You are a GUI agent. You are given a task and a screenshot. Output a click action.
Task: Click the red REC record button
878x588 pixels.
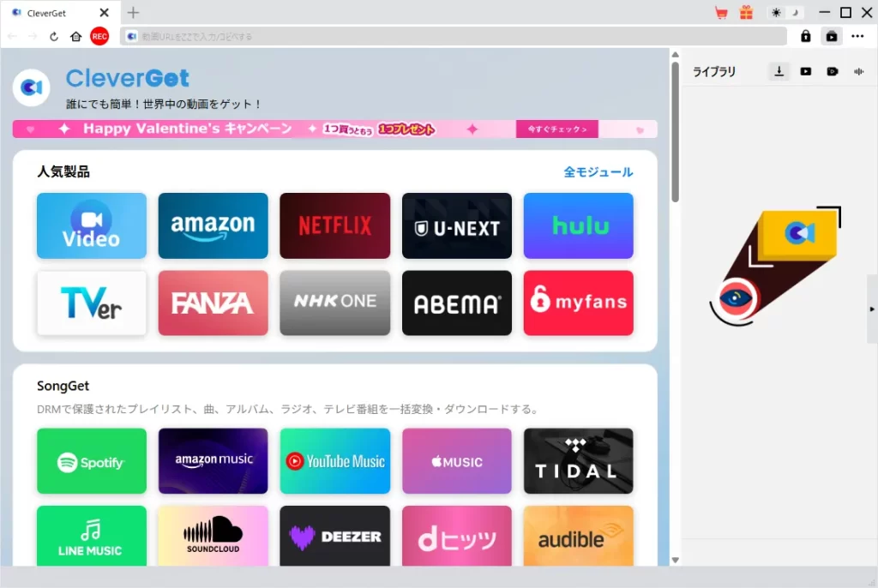[x=99, y=36]
